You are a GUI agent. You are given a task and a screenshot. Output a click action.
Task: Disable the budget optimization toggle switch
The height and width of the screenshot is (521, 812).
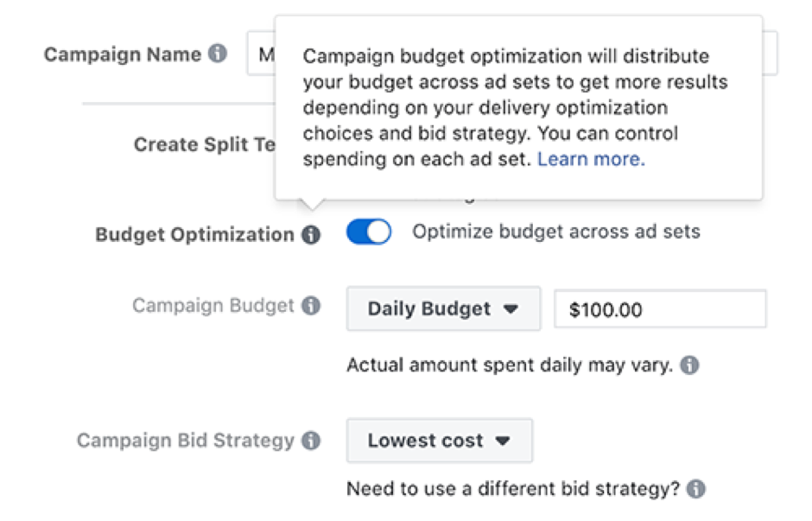tap(369, 232)
